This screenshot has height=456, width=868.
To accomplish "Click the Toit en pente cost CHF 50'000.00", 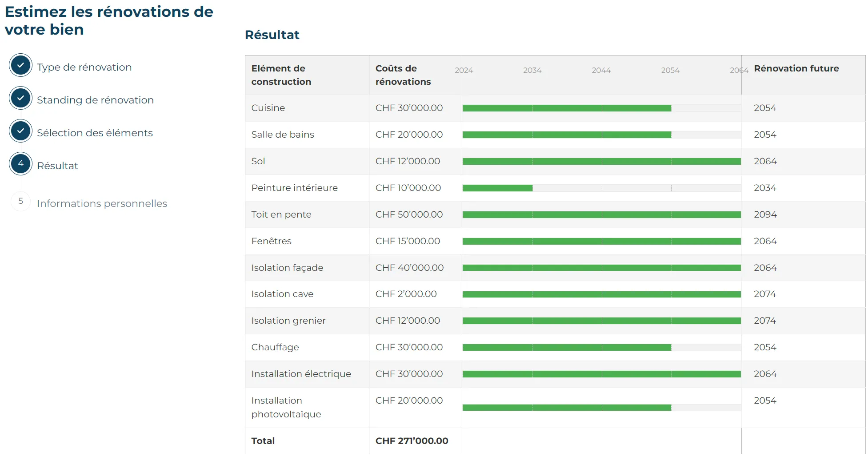I will pos(409,214).
